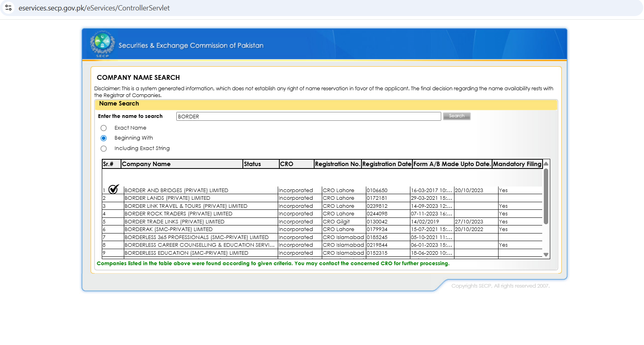Click the Search button
The width and height of the screenshot is (644, 345).
click(457, 116)
